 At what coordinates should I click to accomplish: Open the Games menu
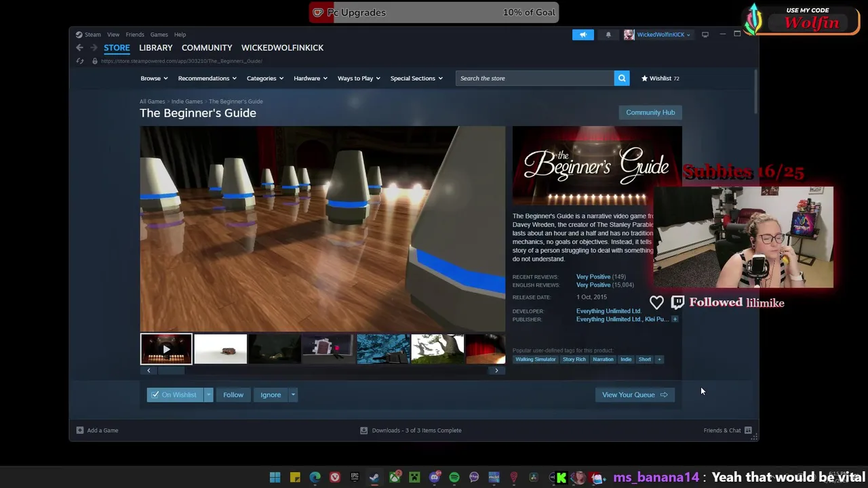pyautogui.click(x=159, y=35)
